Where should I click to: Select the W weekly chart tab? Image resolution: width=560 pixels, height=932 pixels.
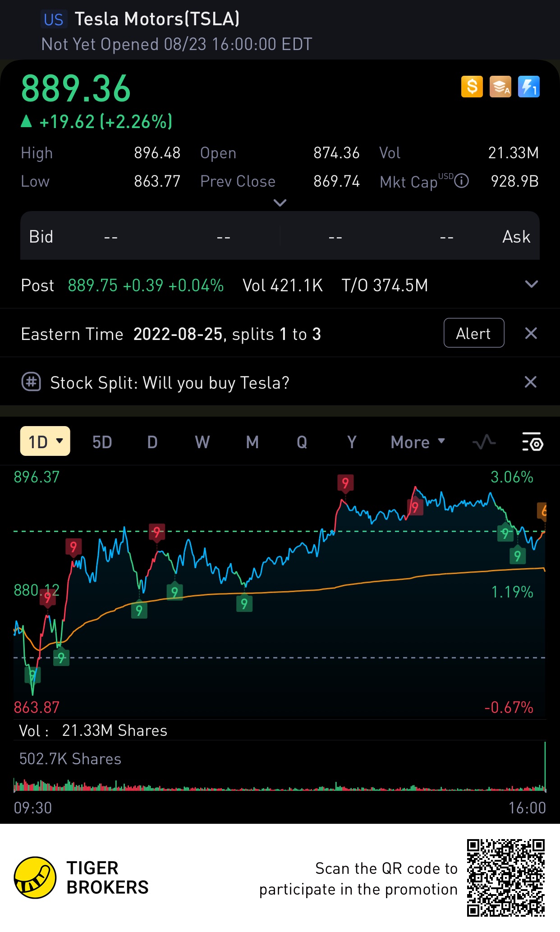(x=202, y=442)
